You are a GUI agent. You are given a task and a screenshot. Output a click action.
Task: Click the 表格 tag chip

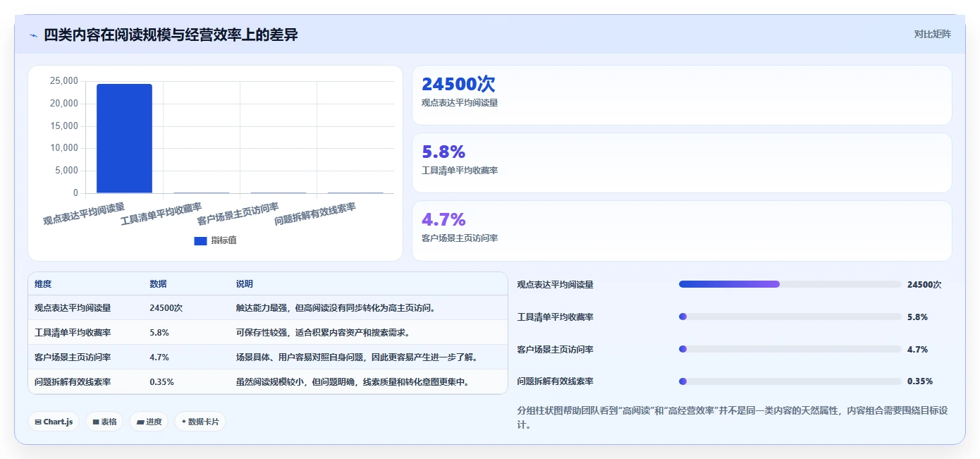(x=104, y=422)
